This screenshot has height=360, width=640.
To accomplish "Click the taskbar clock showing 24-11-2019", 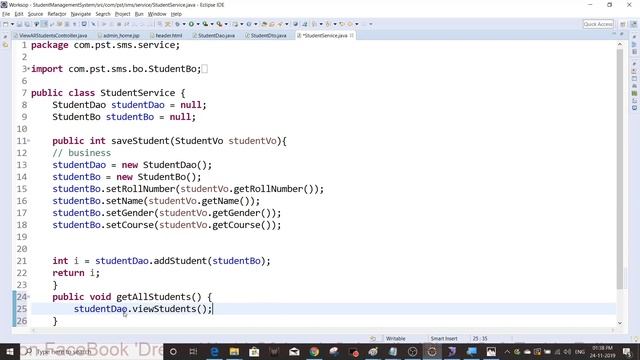I will pos(602,351).
